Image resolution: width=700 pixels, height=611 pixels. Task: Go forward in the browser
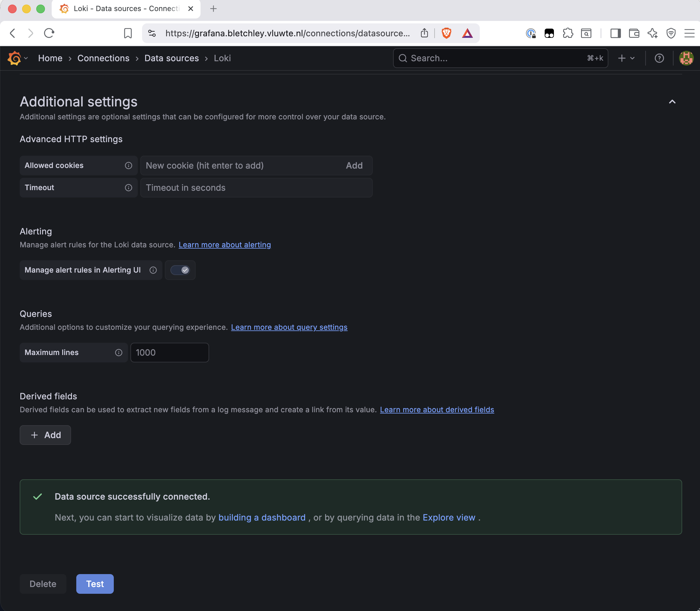[31, 33]
